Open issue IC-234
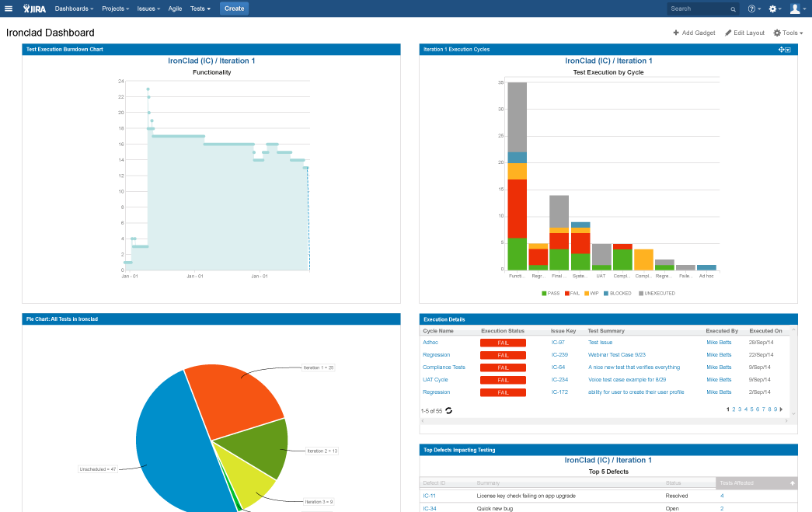Image resolution: width=812 pixels, height=512 pixels. point(559,379)
